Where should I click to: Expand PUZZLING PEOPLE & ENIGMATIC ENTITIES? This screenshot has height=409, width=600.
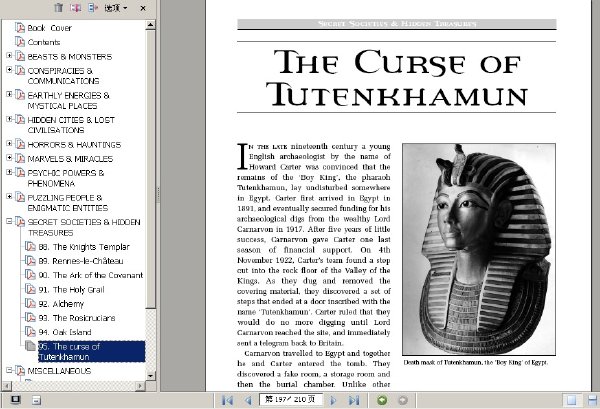click(x=9, y=197)
